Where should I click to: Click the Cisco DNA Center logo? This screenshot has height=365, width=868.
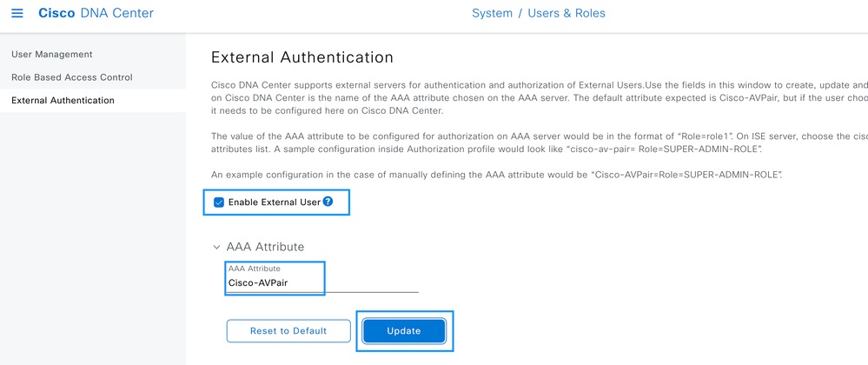point(96,14)
